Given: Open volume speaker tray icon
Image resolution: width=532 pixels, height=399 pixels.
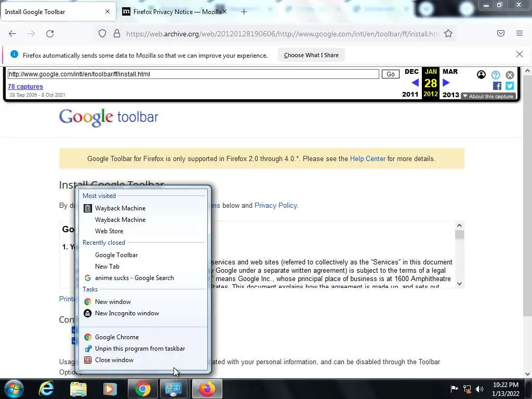Looking at the screenshot, I should [480, 389].
